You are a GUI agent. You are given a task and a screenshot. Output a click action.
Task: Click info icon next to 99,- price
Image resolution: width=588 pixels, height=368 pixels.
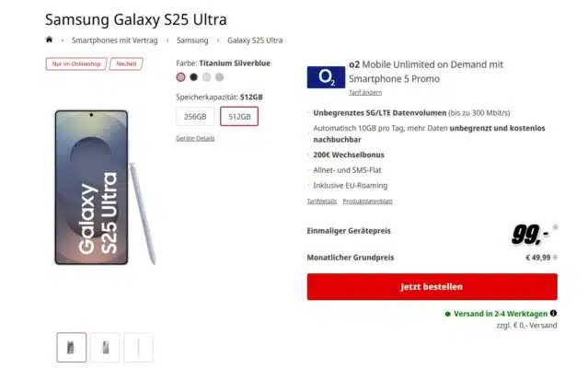pos(556,227)
